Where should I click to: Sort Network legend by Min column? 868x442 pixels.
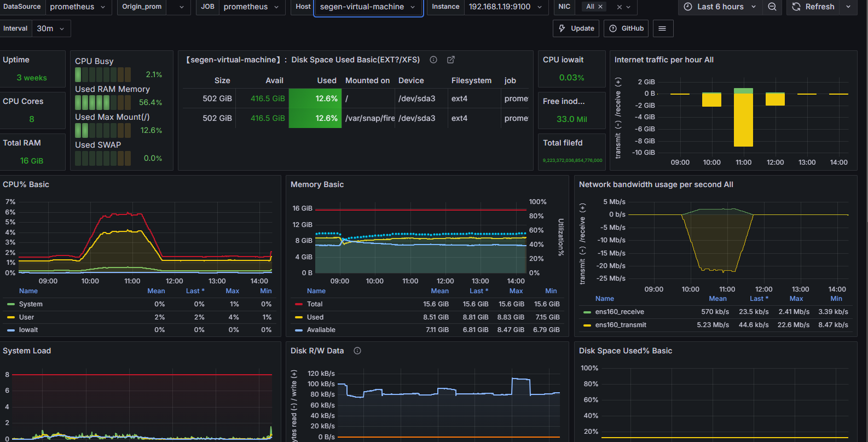pyautogui.click(x=836, y=299)
